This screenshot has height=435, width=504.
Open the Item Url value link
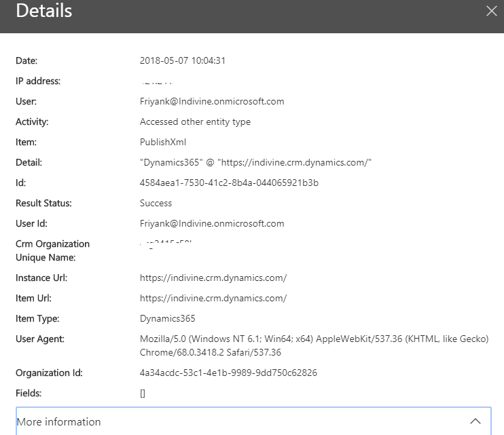click(213, 299)
